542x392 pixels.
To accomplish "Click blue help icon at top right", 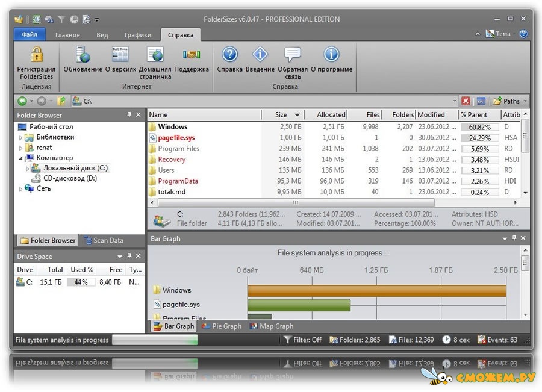I will point(523,34).
